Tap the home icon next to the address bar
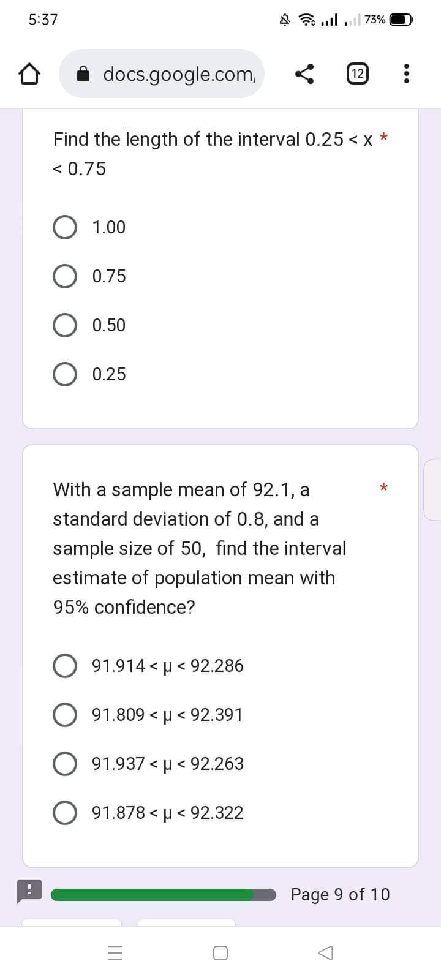 28,73
